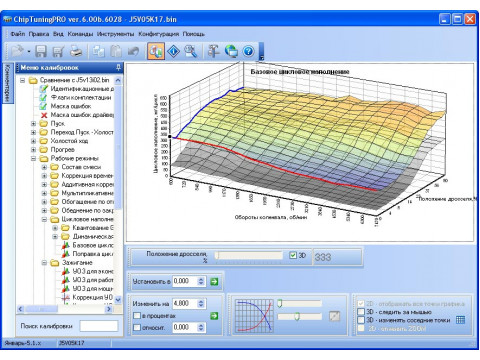Toggle the 3D checkbox near throttle slider

tap(293, 255)
